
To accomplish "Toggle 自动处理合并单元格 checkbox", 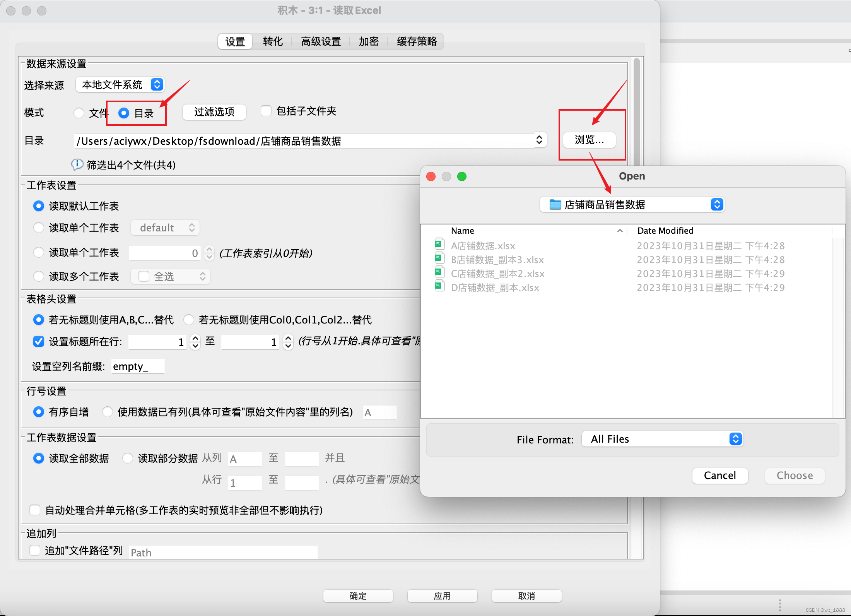I will [35, 510].
